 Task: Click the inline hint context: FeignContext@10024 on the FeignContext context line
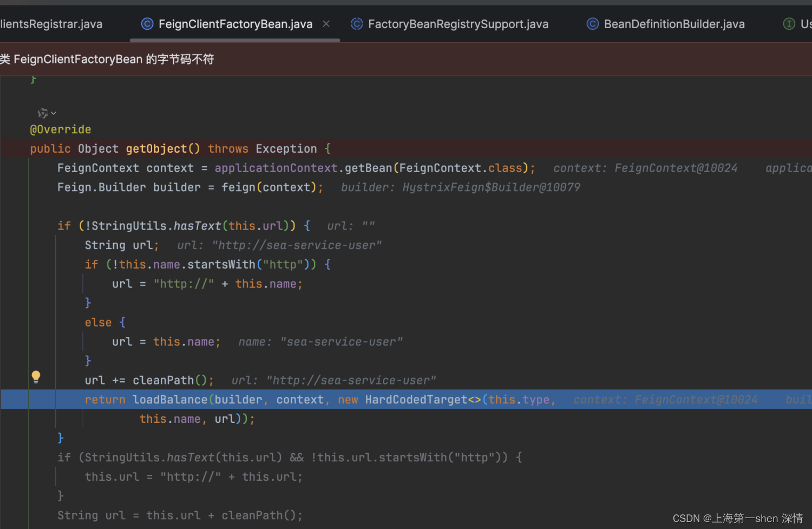point(645,168)
